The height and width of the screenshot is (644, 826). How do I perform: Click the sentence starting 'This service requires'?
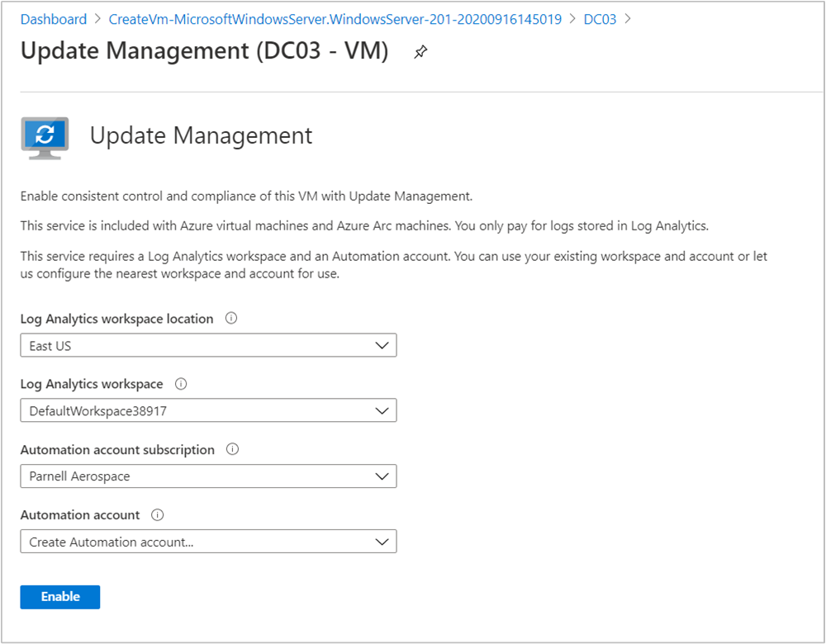pos(394,265)
